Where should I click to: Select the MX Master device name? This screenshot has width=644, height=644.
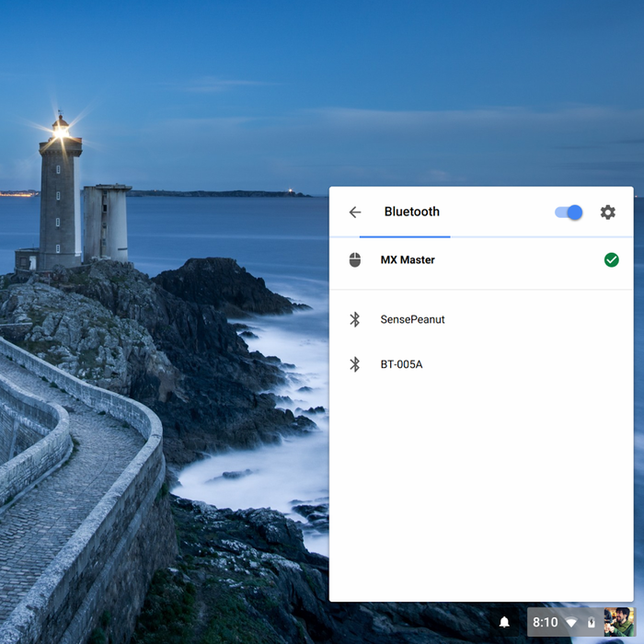coord(408,260)
